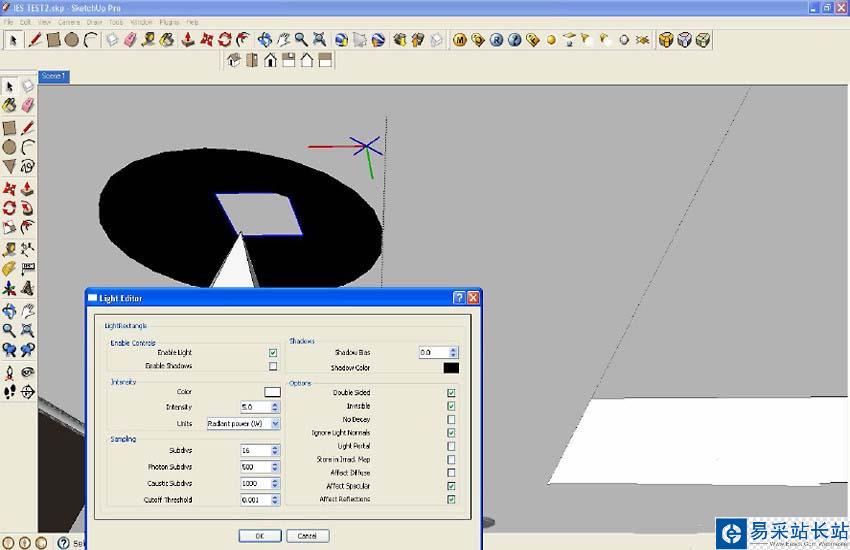Open the Camera menu

[x=69, y=22]
